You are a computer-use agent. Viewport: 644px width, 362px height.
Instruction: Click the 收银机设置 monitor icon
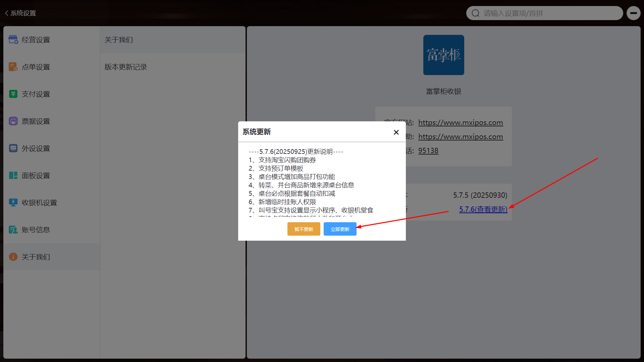[x=13, y=202]
